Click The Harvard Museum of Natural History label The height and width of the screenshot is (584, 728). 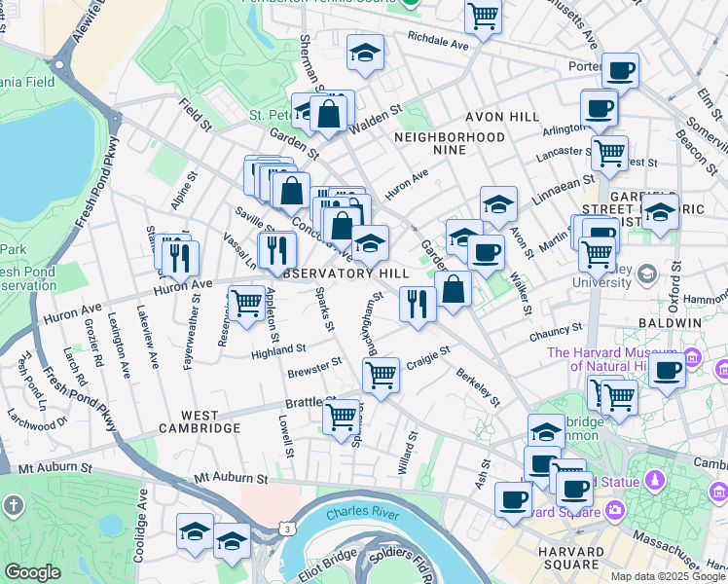pos(612,359)
